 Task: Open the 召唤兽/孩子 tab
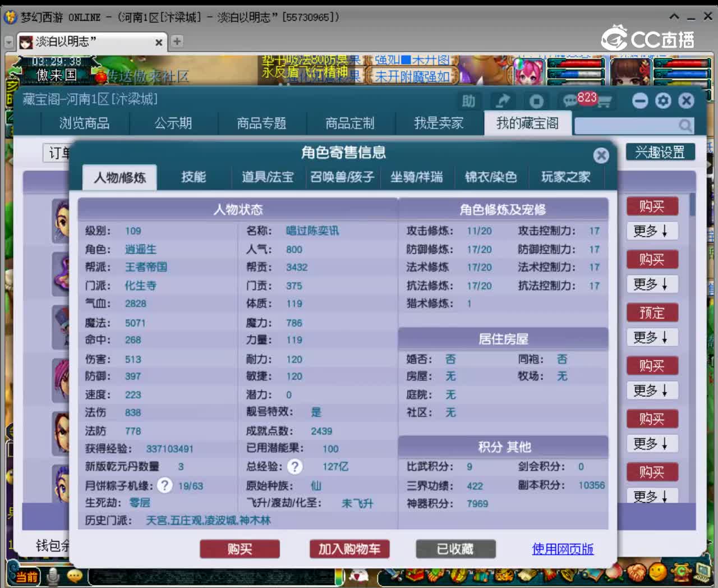pyautogui.click(x=342, y=177)
